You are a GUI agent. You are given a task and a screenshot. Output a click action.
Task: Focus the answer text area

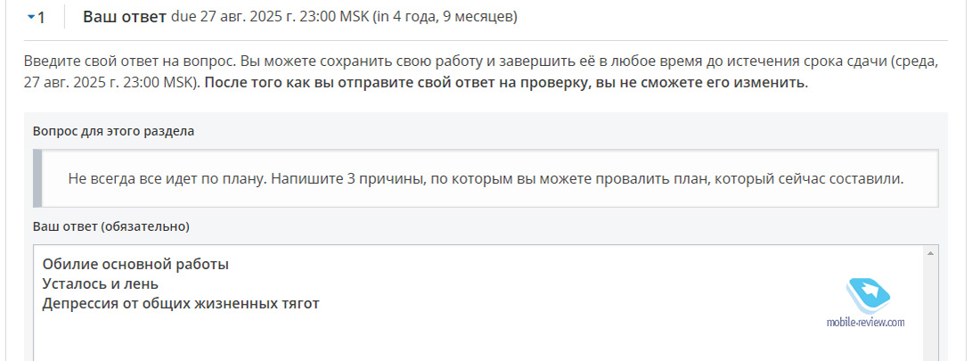478,303
